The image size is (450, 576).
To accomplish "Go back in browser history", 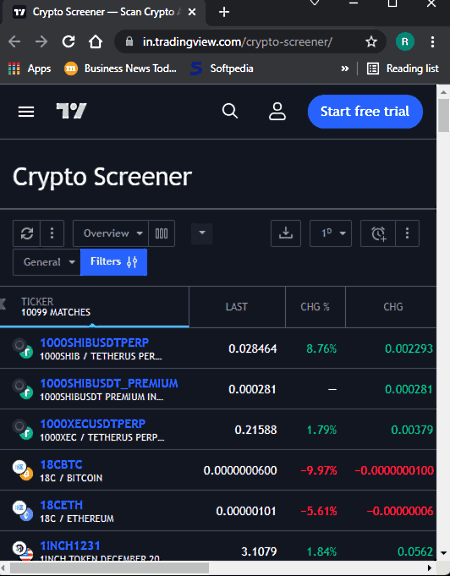I will [14, 42].
